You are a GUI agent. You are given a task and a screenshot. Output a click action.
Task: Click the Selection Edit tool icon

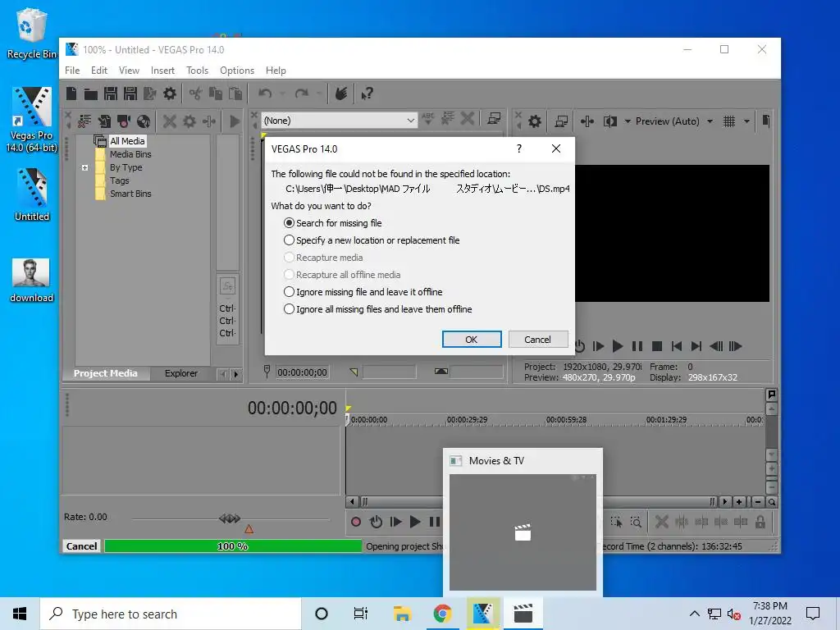[x=616, y=522]
